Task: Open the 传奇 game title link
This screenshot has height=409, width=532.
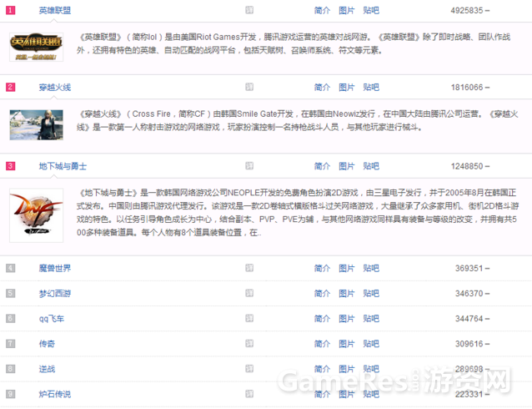Action: pyautogui.click(x=47, y=343)
